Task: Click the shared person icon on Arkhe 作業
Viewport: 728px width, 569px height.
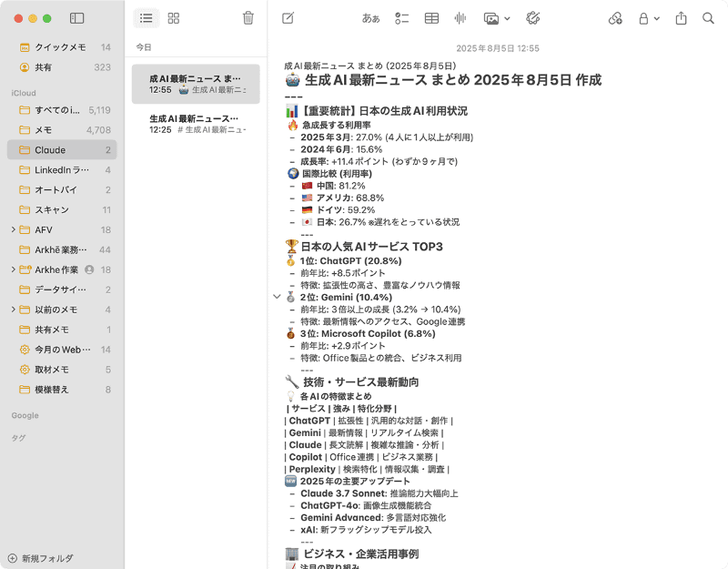Action: click(x=89, y=269)
